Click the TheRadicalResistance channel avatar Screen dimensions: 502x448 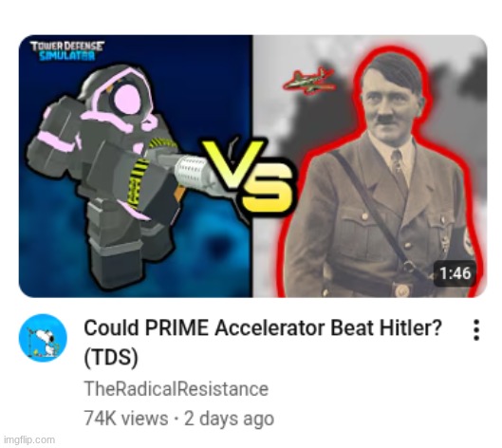click(x=43, y=338)
